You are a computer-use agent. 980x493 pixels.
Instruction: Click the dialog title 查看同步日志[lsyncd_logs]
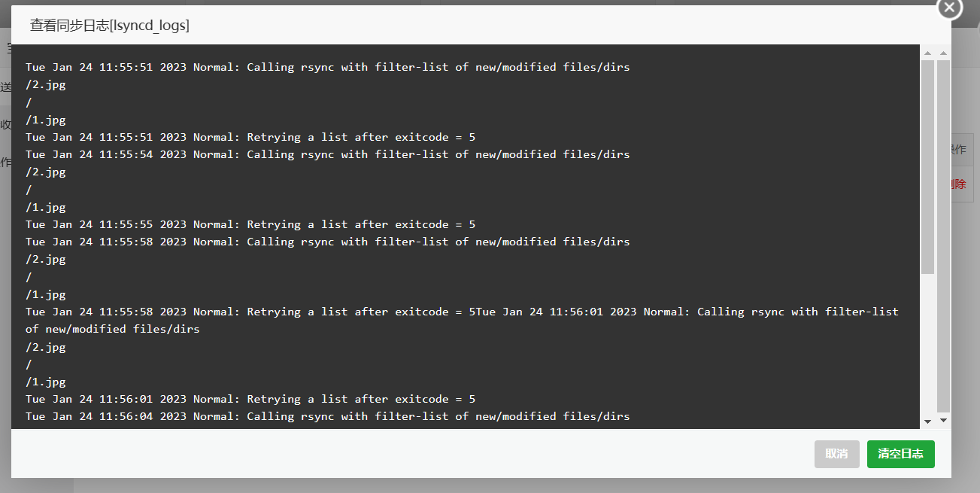[x=110, y=26]
